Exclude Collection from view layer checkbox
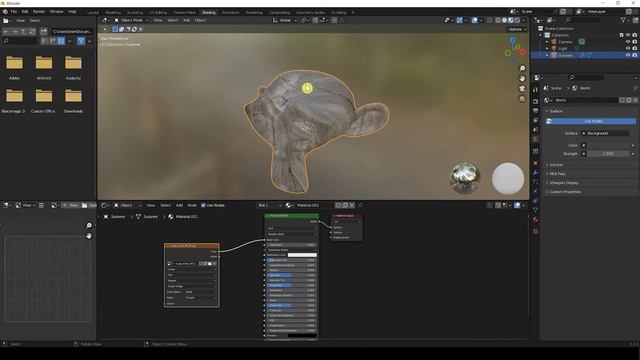Image resolution: width=640 pixels, height=360 pixels. 621,35
